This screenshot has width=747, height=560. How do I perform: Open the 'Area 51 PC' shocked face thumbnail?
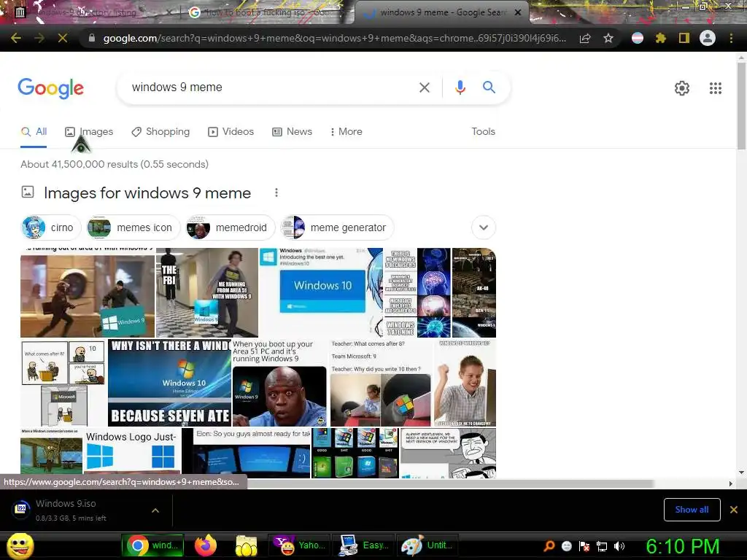(279, 382)
